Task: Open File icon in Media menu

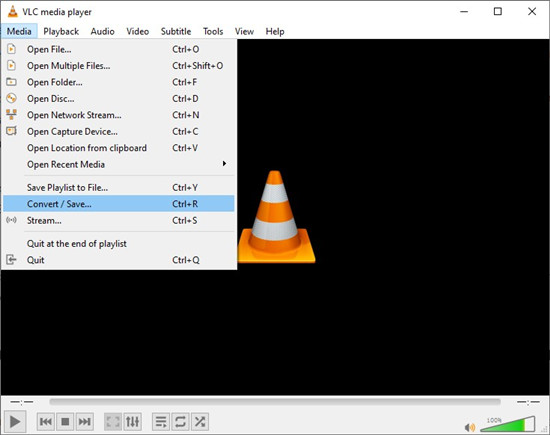Action: coord(11,49)
